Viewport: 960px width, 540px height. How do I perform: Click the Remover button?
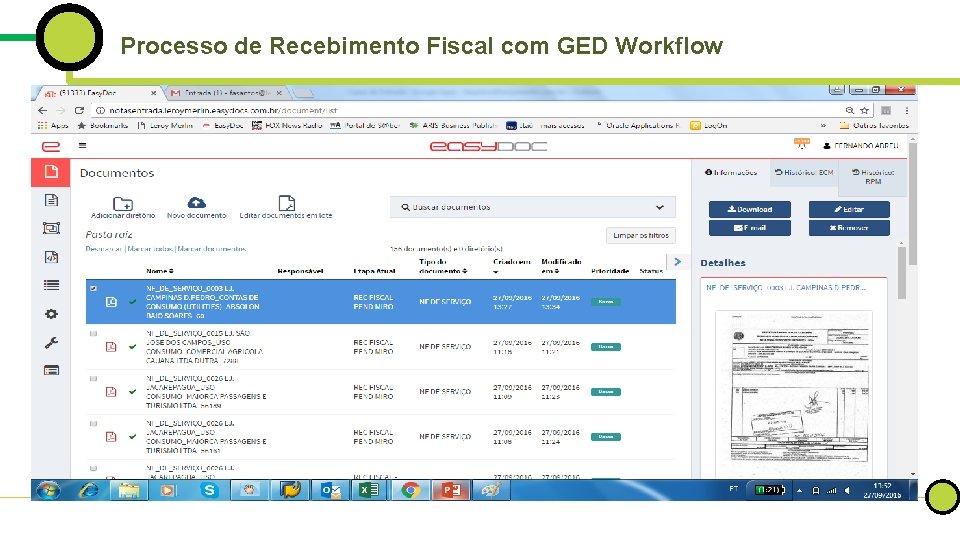(849, 228)
